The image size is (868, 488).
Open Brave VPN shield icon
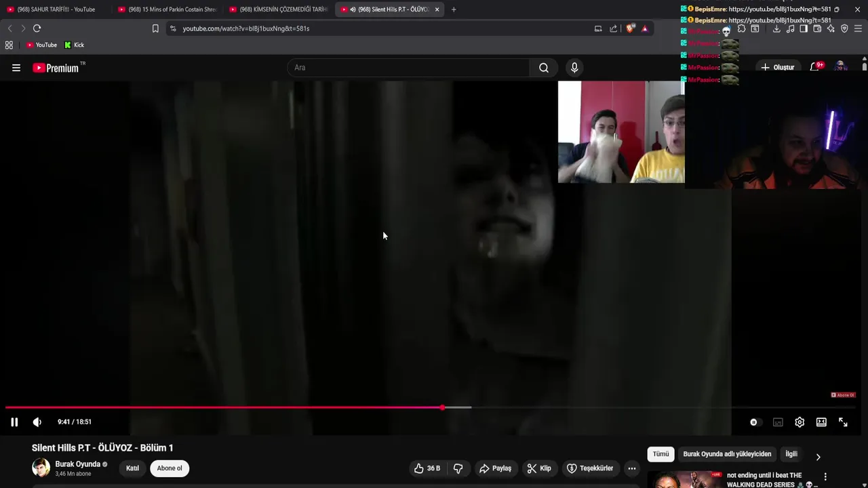pyautogui.click(x=844, y=28)
